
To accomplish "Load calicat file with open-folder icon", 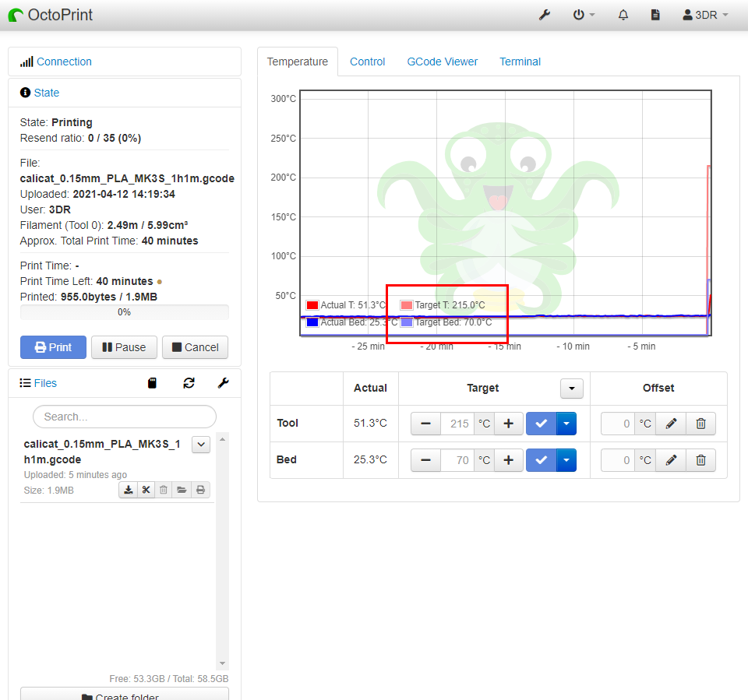I will [182, 490].
